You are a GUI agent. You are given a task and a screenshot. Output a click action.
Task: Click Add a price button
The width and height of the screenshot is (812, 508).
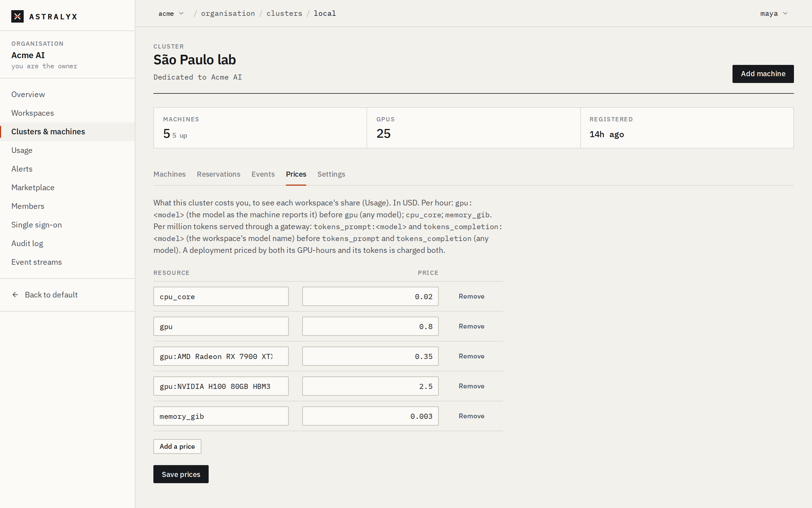click(177, 446)
